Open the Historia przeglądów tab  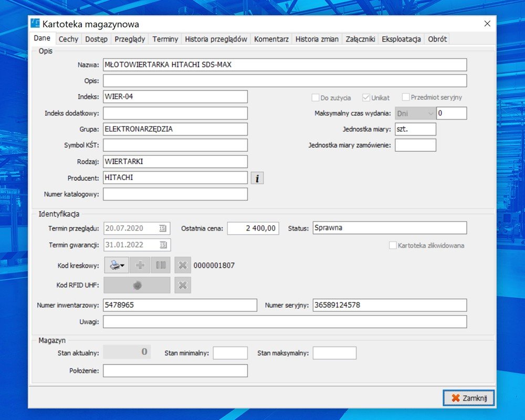pos(216,39)
